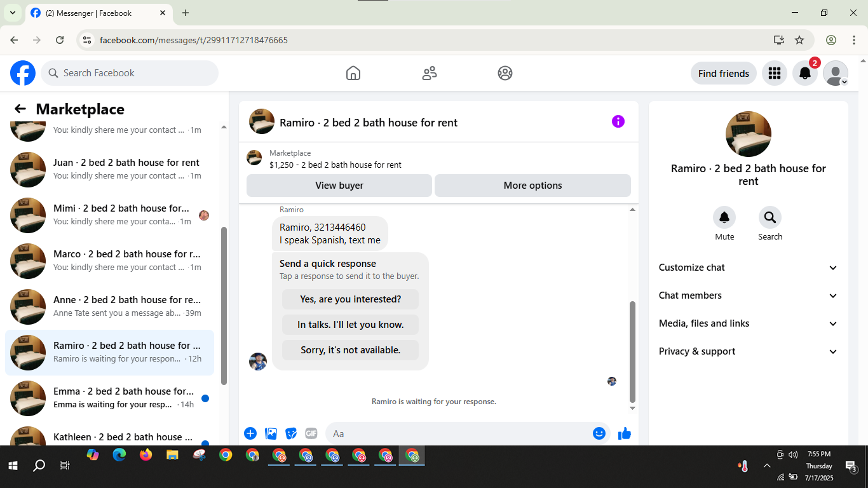Open the Windows notification center

click(851, 466)
